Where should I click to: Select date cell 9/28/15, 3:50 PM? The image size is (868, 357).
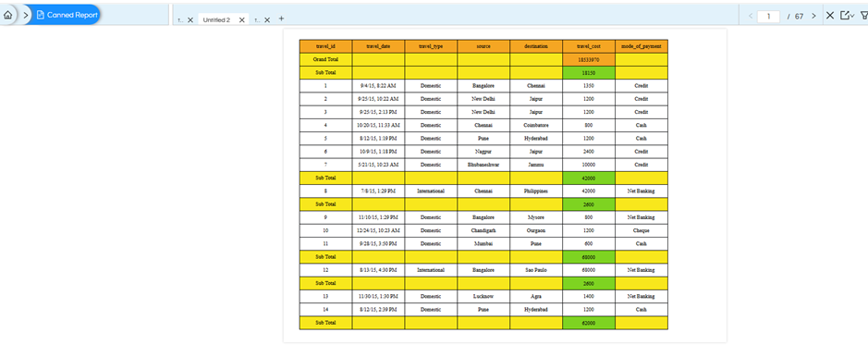click(x=378, y=243)
